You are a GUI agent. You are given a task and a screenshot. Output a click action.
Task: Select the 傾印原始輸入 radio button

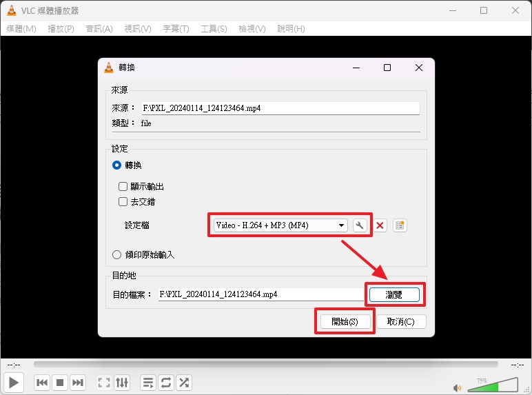click(117, 254)
